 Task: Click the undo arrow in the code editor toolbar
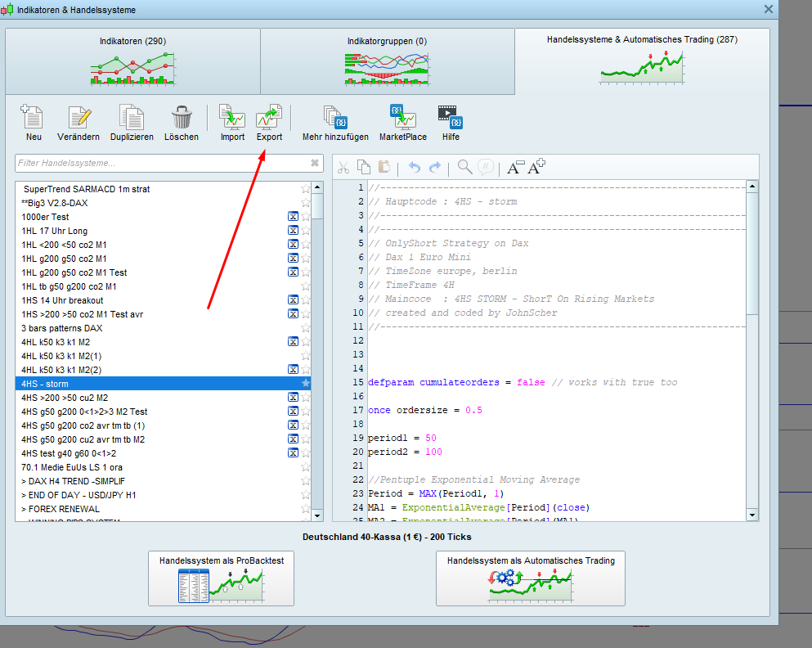(414, 168)
